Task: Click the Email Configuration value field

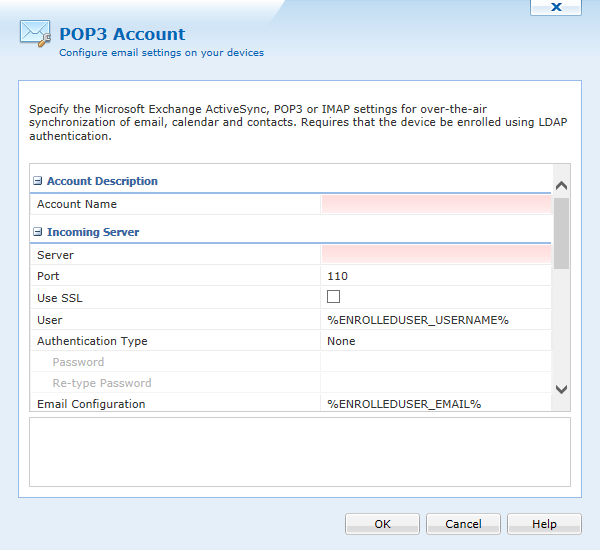Action: [436, 403]
